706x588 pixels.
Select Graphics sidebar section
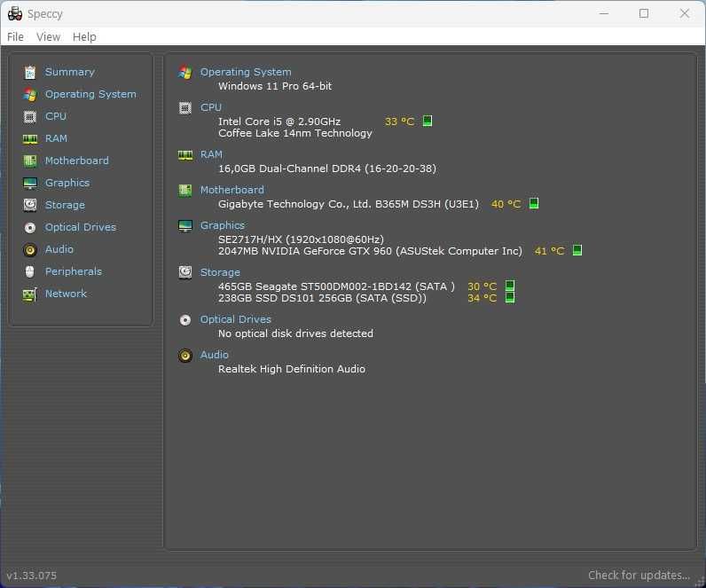click(x=67, y=183)
